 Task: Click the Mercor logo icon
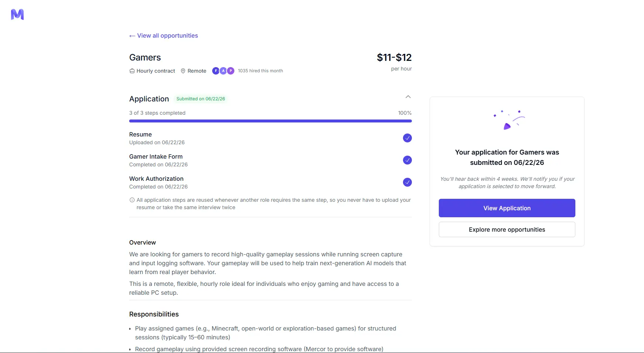(17, 14)
